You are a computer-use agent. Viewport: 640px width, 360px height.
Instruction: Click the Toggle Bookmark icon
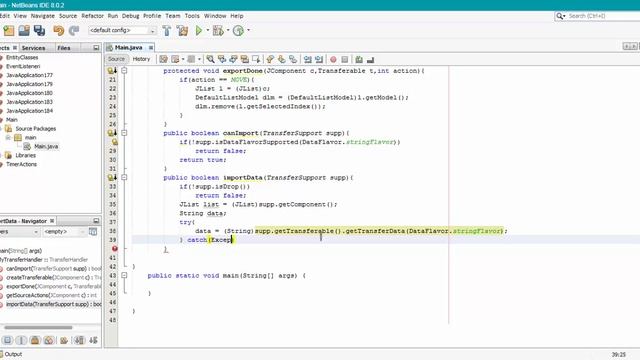coord(293,59)
